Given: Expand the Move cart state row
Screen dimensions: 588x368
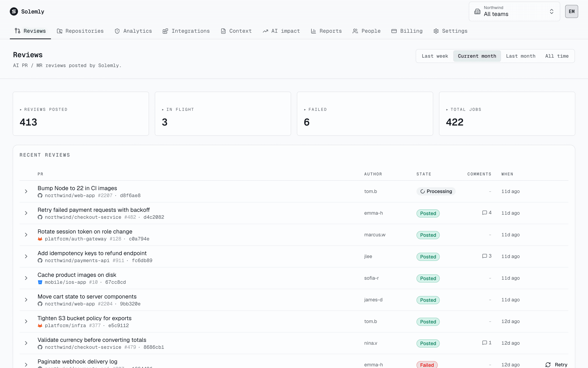Looking at the screenshot, I should pos(26,300).
